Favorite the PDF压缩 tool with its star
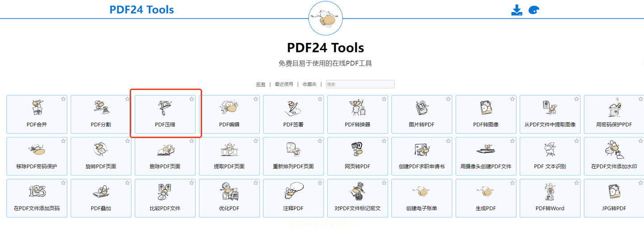This screenshot has height=227, width=644. click(191, 99)
